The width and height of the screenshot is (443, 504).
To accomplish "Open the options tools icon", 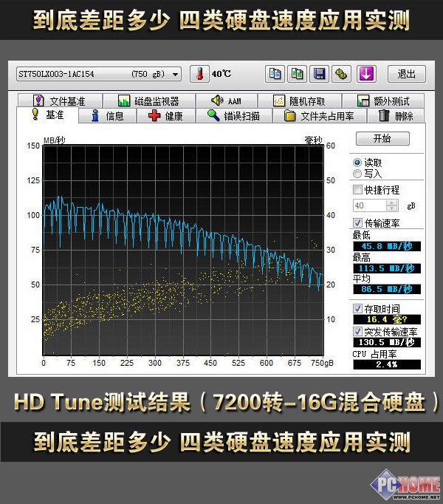I will 341,74.
